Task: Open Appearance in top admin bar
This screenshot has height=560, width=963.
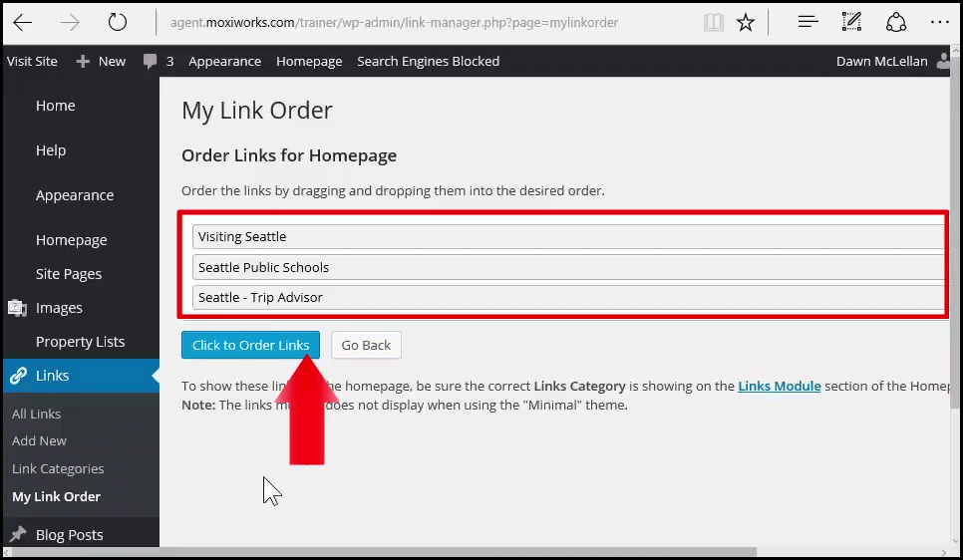Action: click(224, 61)
